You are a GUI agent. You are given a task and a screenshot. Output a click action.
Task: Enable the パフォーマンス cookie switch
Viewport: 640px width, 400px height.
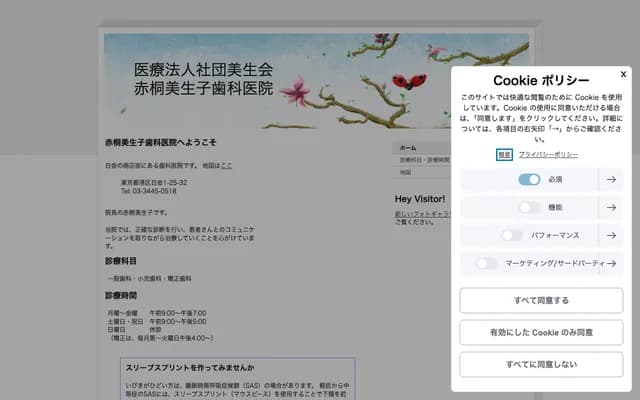[x=512, y=236]
